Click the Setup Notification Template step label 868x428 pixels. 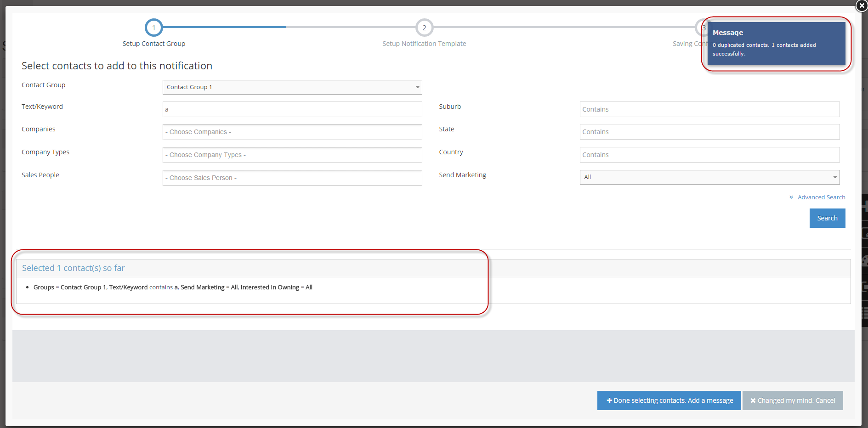click(x=424, y=44)
